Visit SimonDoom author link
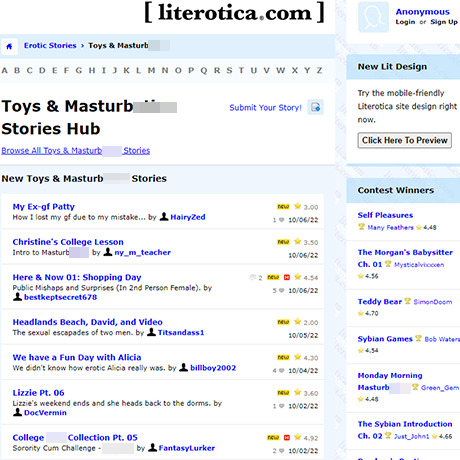The image size is (460, 460). pyautogui.click(x=433, y=302)
